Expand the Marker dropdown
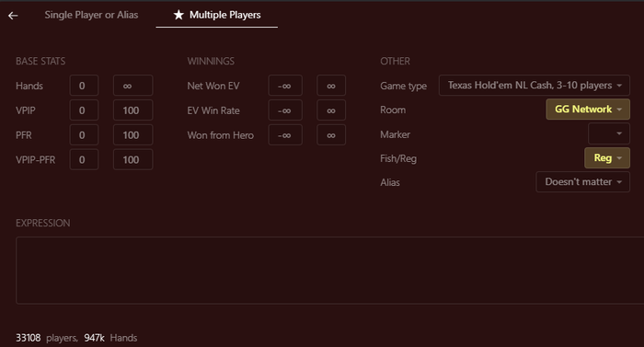Image resolution: width=644 pixels, height=347 pixels. tap(609, 133)
